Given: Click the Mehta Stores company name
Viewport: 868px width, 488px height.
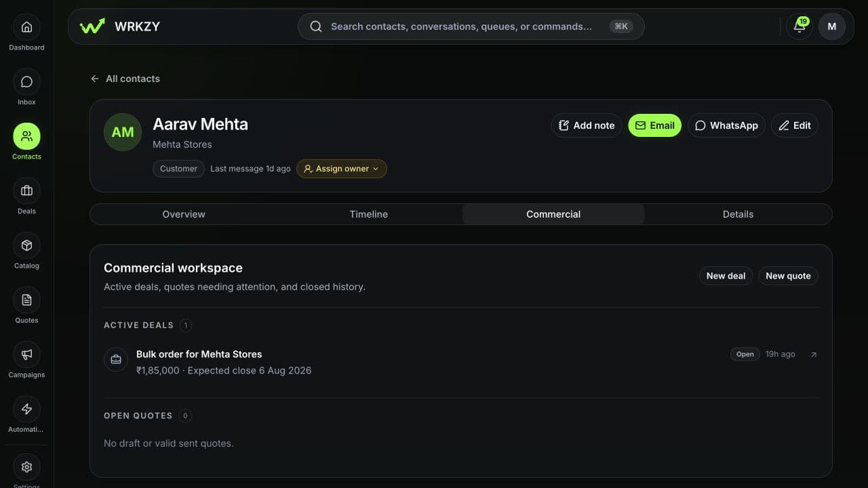Looking at the screenshot, I should [182, 144].
